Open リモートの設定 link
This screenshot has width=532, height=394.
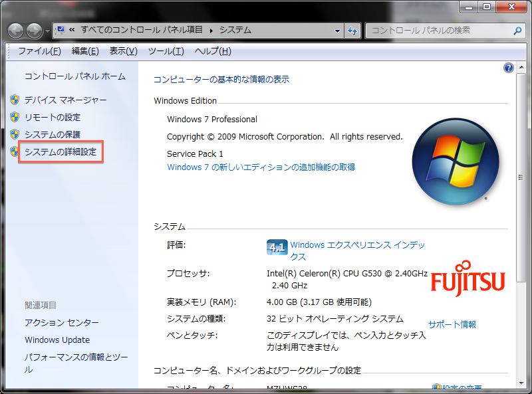(x=53, y=118)
